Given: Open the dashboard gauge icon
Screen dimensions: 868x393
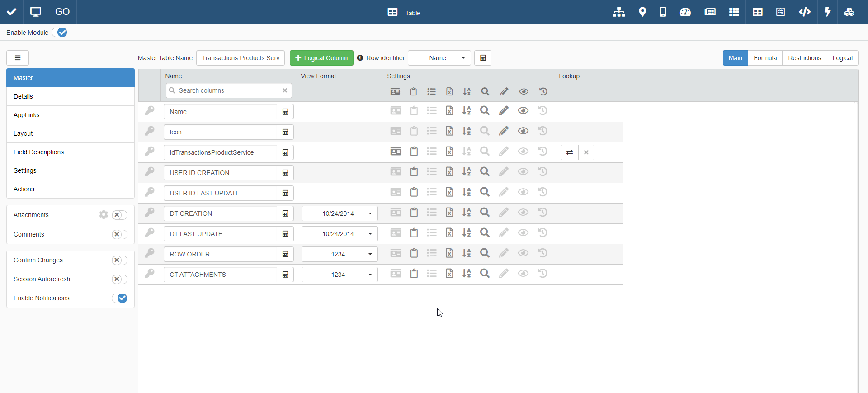Looking at the screenshot, I should (685, 12).
